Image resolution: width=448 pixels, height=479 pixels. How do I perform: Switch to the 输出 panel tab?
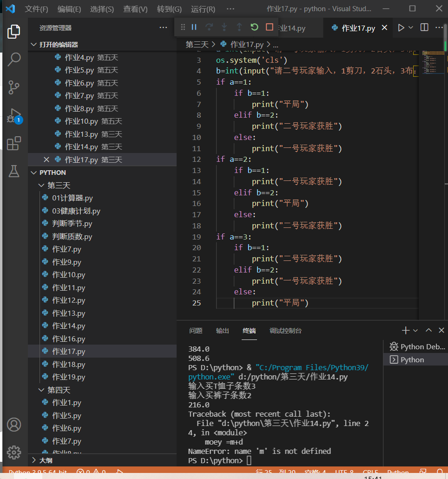tap(223, 331)
